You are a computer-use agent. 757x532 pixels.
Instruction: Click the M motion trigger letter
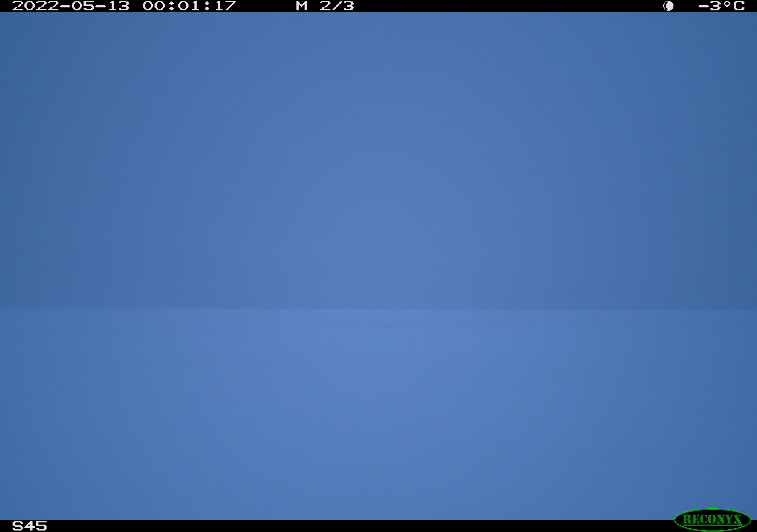point(302,6)
